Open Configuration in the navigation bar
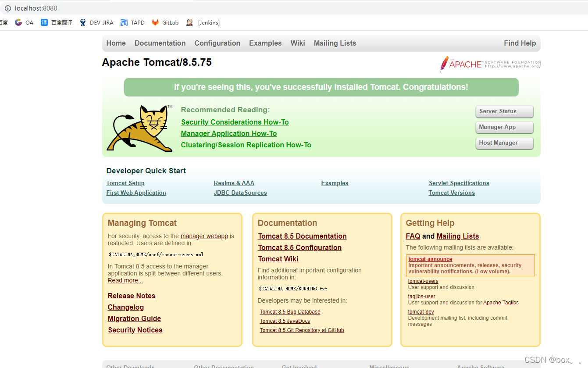The height and width of the screenshot is (368, 588). (217, 43)
